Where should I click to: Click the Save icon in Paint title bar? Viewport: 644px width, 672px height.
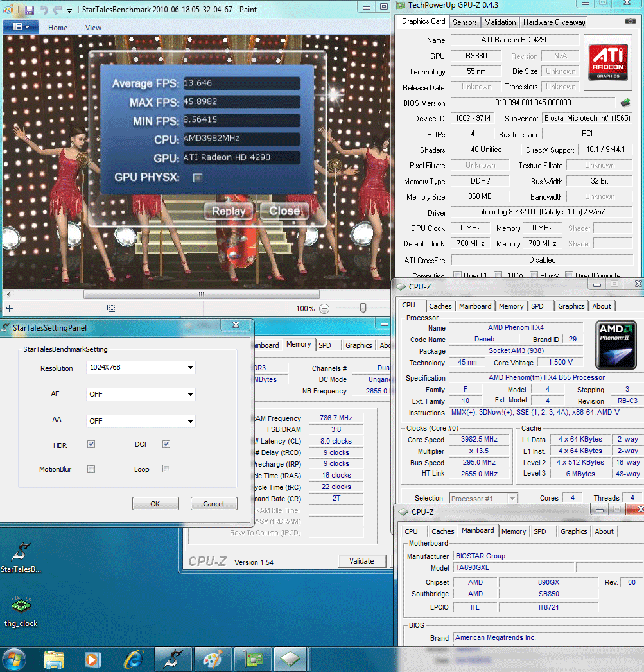click(x=29, y=10)
